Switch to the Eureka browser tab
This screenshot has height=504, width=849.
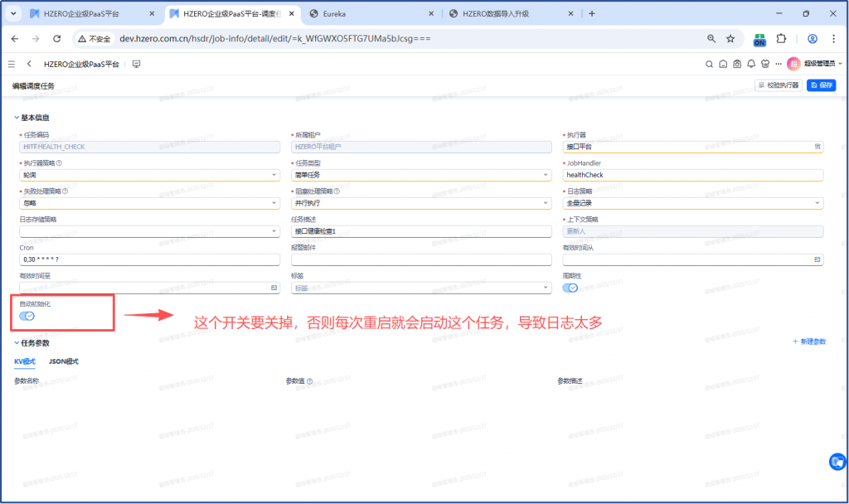pos(369,14)
